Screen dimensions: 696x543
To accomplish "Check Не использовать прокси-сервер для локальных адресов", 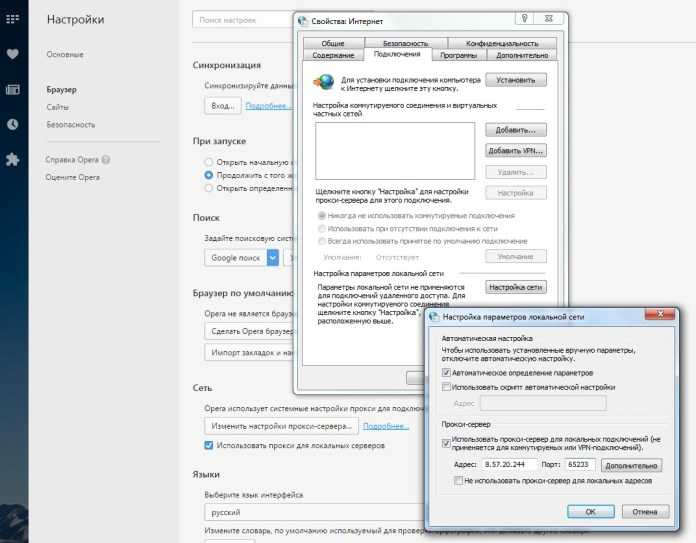I will (x=459, y=480).
